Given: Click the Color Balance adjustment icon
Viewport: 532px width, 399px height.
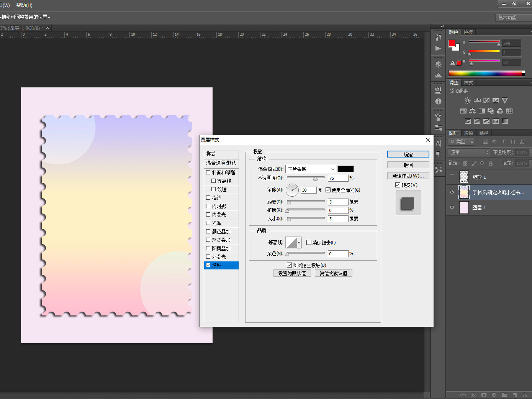Looking at the screenshot, I should (x=472, y=111).
